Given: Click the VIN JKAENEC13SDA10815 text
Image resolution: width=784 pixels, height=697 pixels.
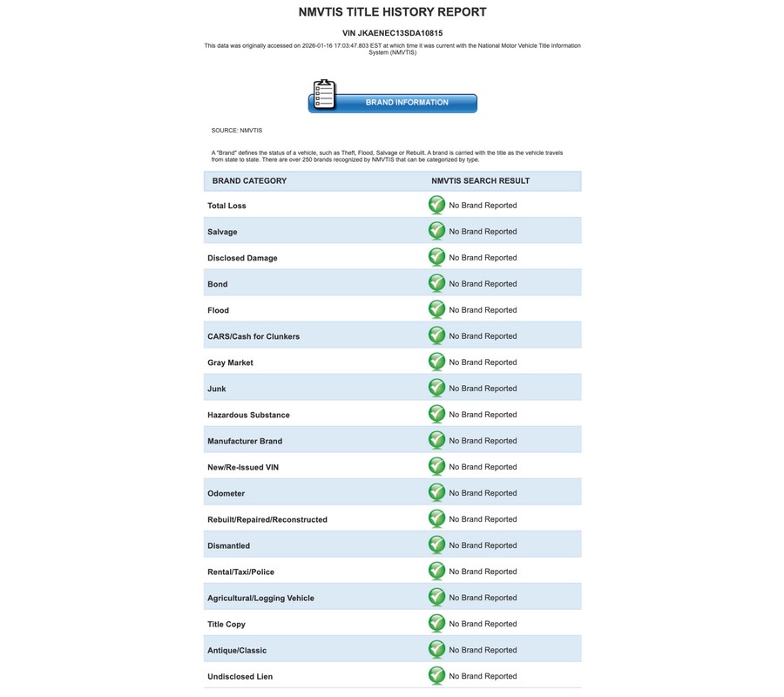Looking at the screenshot, I should tap(393, 33).
